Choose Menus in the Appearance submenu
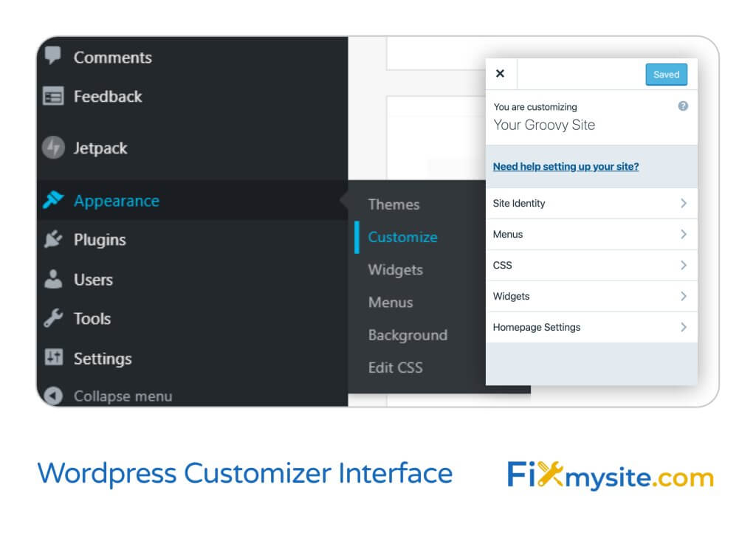The height and width of the screenshot is (544, 756). click(391, 303)
